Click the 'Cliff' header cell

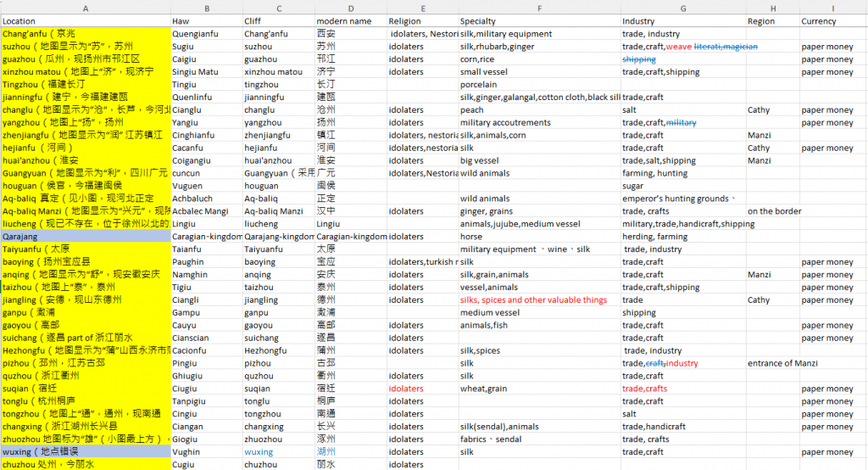pyautogui.click(x=279, y=21)
